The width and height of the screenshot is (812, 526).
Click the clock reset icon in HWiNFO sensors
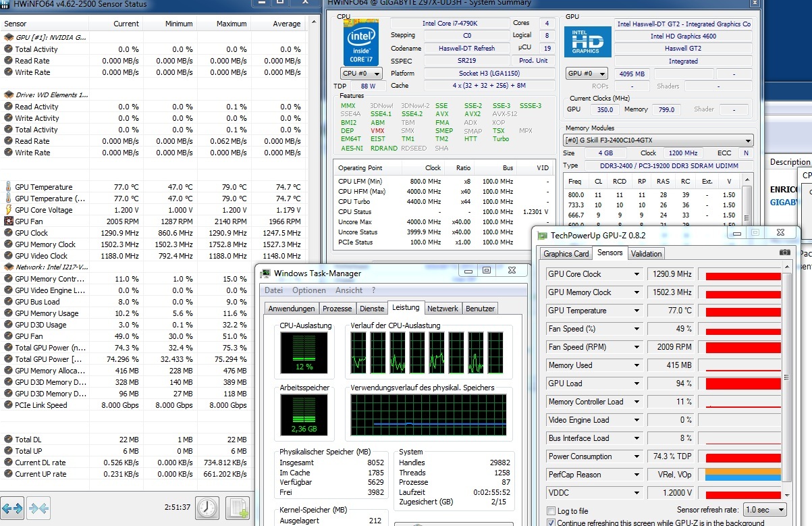tap(208, 508)
